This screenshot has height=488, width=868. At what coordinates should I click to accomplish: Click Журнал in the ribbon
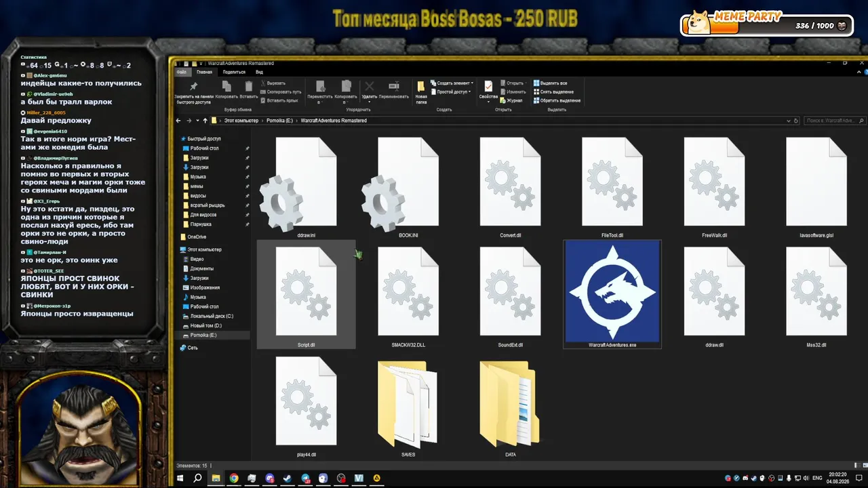(511, 100)
